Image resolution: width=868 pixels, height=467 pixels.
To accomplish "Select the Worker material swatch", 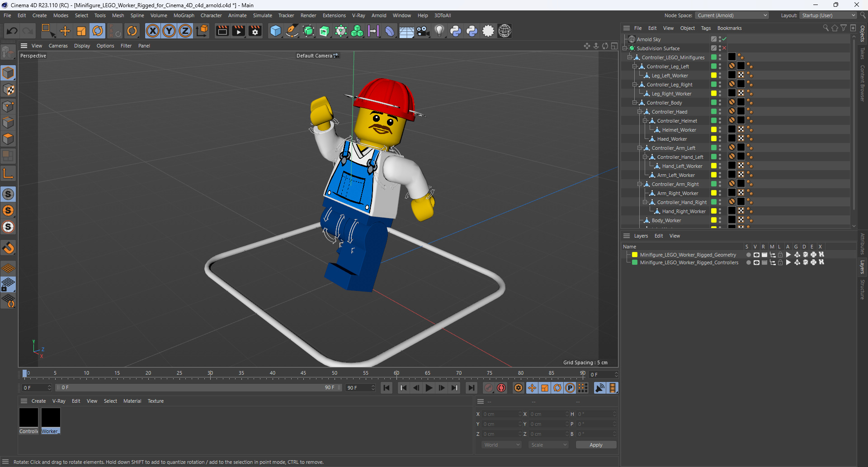I will (51, 417).
